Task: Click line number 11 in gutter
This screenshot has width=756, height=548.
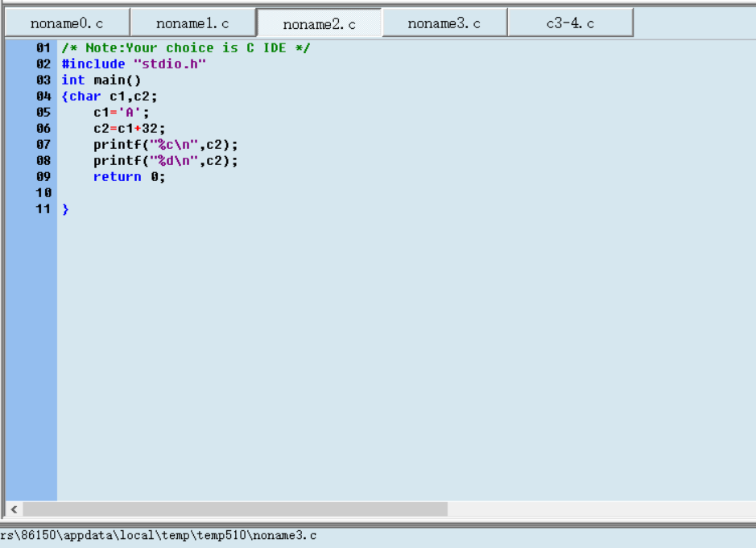Action: [43, 209]
